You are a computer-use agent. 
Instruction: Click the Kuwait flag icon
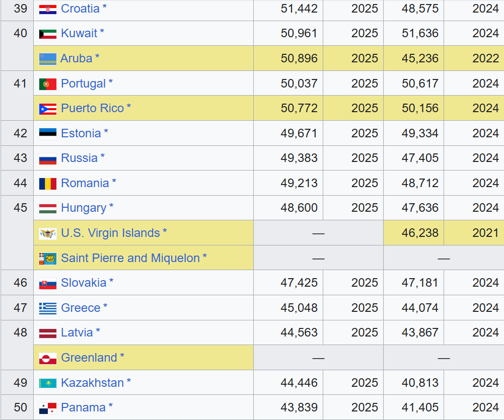(48, 34)
